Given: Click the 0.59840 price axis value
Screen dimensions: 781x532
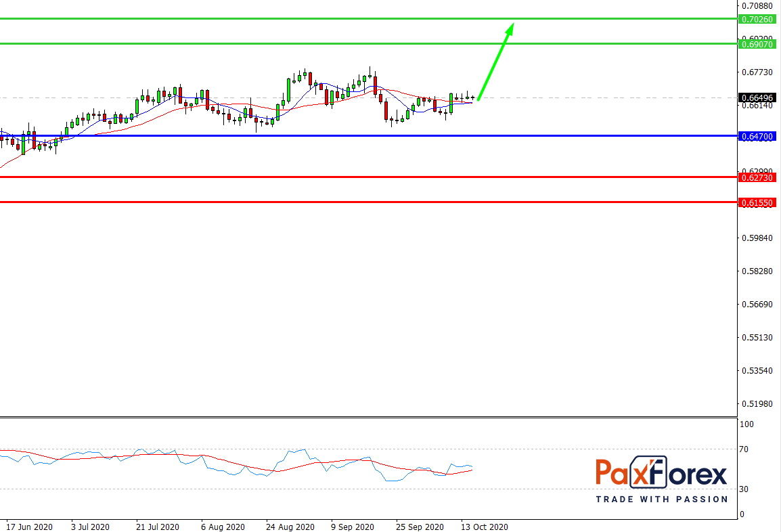Looking at the screenshot, I should (757, 238).
